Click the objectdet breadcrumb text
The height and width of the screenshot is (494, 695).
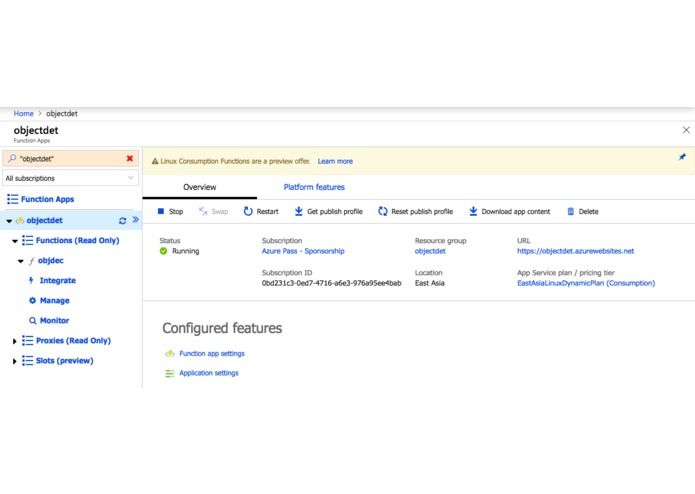coord(62,113)
